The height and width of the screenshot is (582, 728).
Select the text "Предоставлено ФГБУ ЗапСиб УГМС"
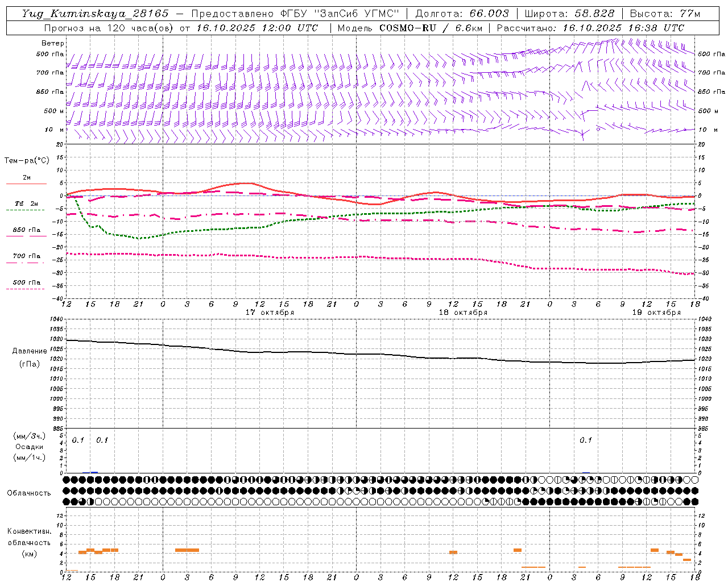click(295, 14)
